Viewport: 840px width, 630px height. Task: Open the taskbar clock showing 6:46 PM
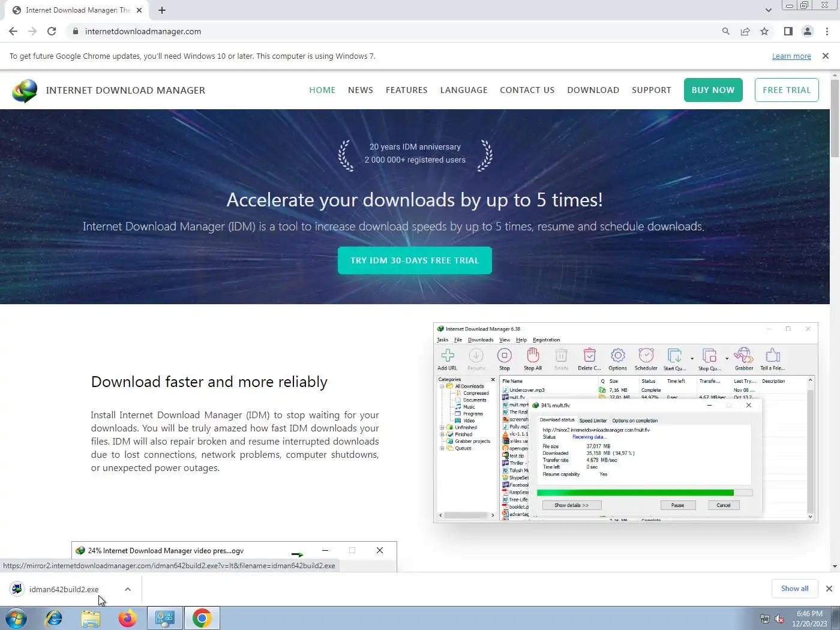[809, 619]
